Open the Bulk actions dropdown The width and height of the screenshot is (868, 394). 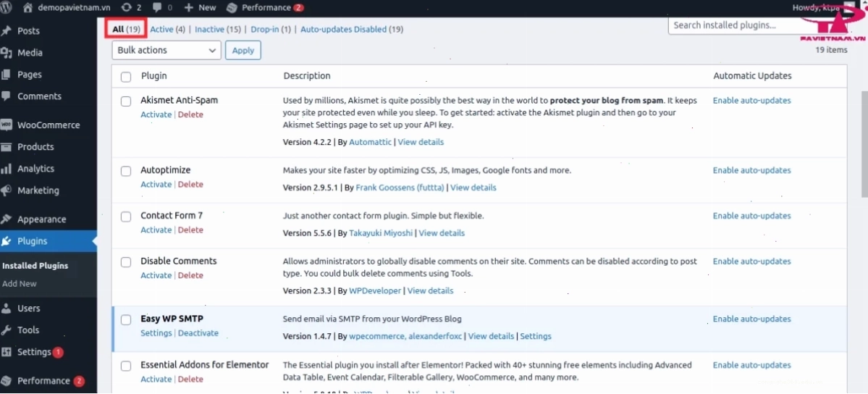coord(167,50)
